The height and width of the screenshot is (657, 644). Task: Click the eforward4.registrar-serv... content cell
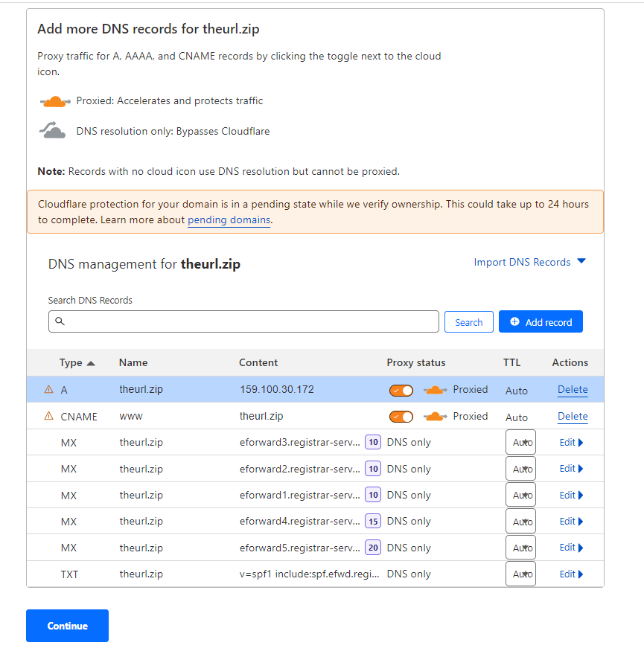pyautogui.click(x=300, y=522)
